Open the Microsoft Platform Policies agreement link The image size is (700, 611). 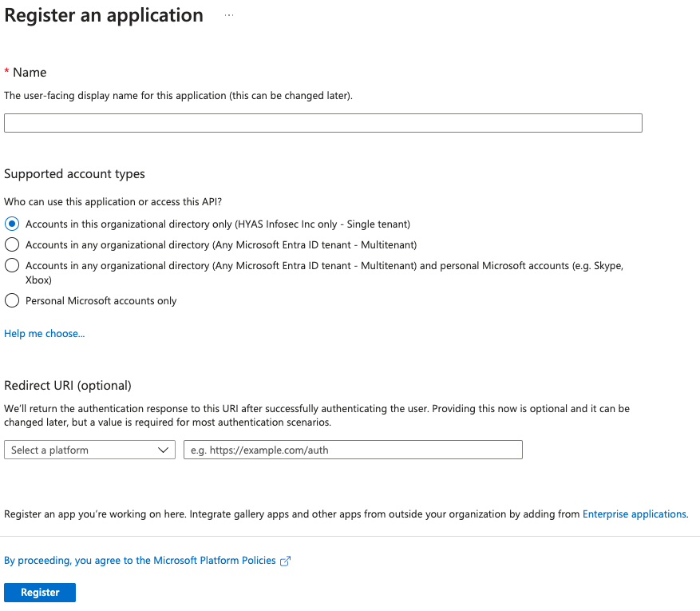tap(140, 561)
